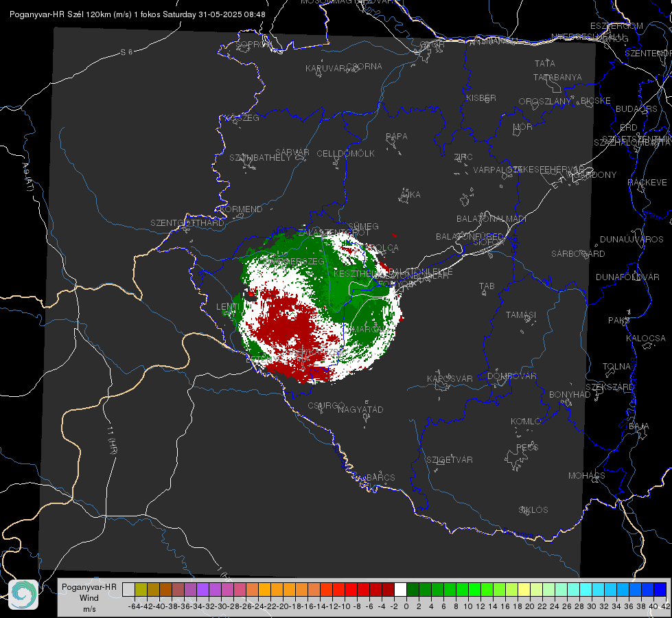Screen dimensions: 672x618
Task: Click the TOLNA town label
Action: [616, 367]
